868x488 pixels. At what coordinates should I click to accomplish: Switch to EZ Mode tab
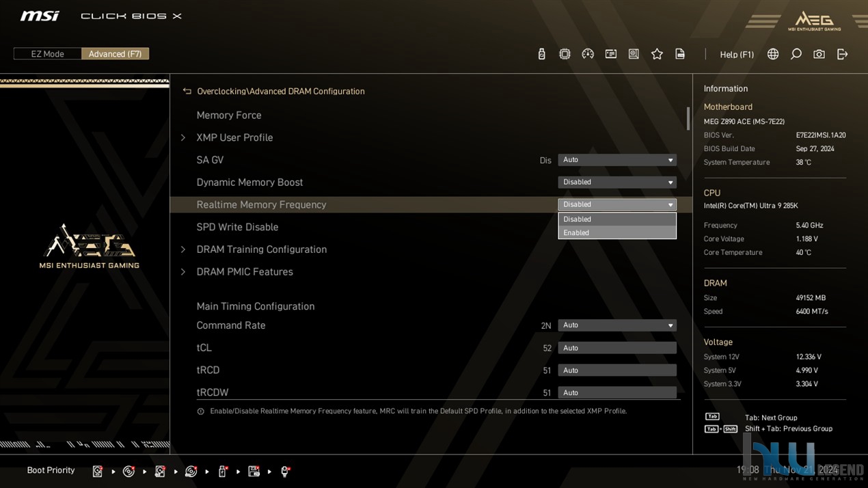(47, 53)
